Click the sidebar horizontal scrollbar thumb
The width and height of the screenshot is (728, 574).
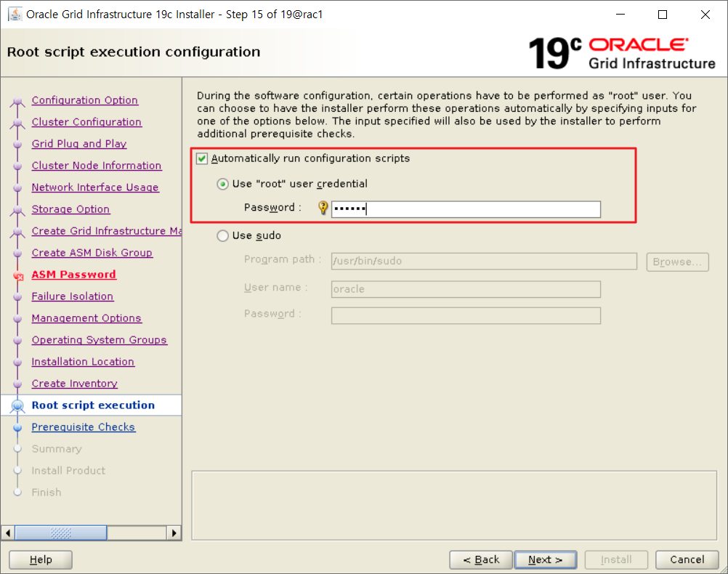(x=61, y=533)
